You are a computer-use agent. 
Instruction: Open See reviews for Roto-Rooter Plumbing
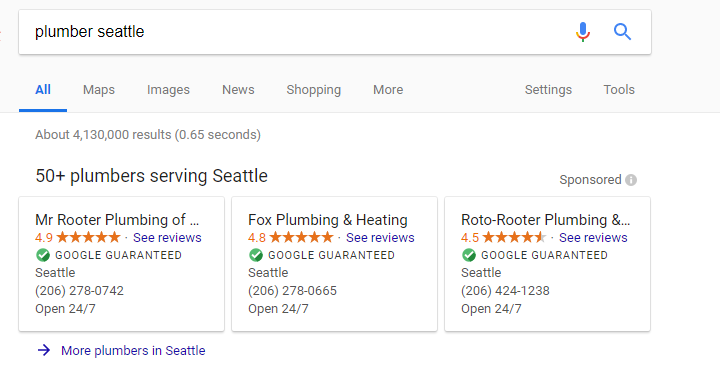point(593,238)
